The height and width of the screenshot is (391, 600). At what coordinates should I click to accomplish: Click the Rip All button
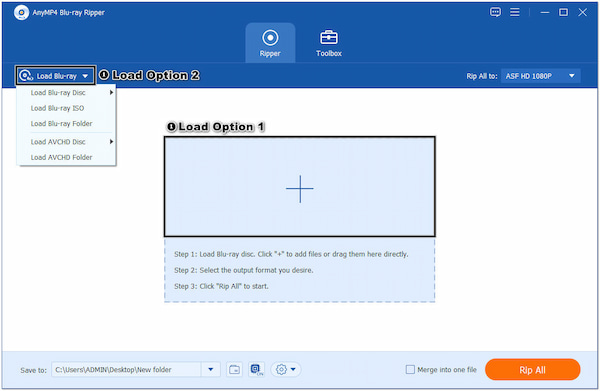532,370
